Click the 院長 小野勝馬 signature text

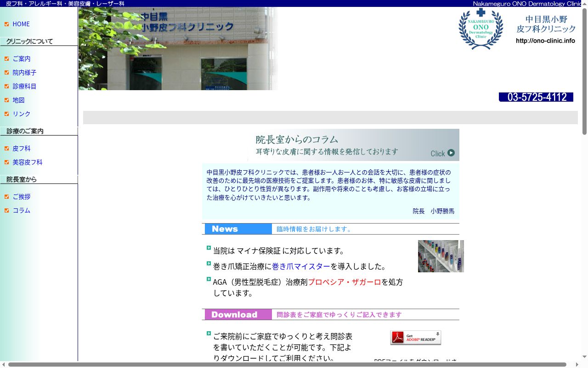click(x=434, y=211)
